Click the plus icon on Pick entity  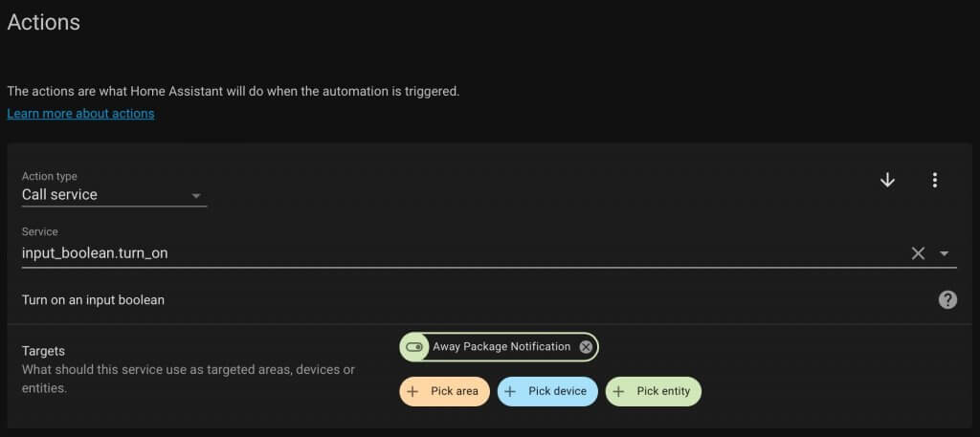click(618, 391)
